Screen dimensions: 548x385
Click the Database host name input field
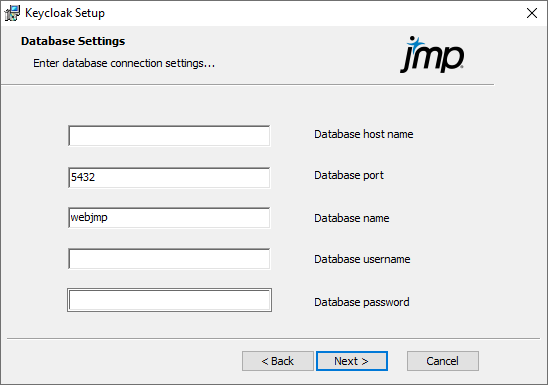point(169,136)
